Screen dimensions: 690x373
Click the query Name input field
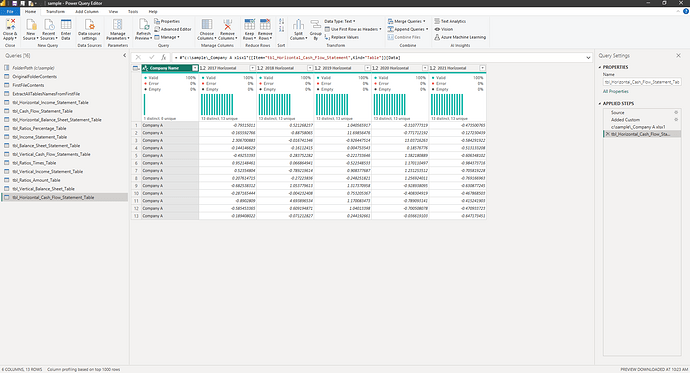642,82
